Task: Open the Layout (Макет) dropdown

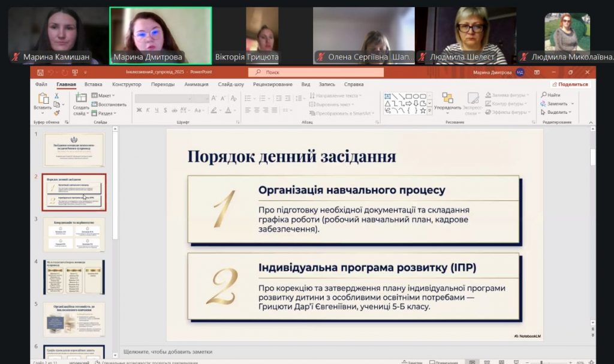Action: (104, 95)
